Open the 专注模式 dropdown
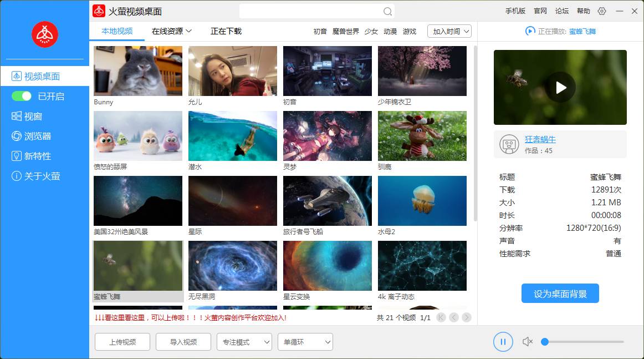Viewport: 644px width, 359px height. click(x=244, y=342)
